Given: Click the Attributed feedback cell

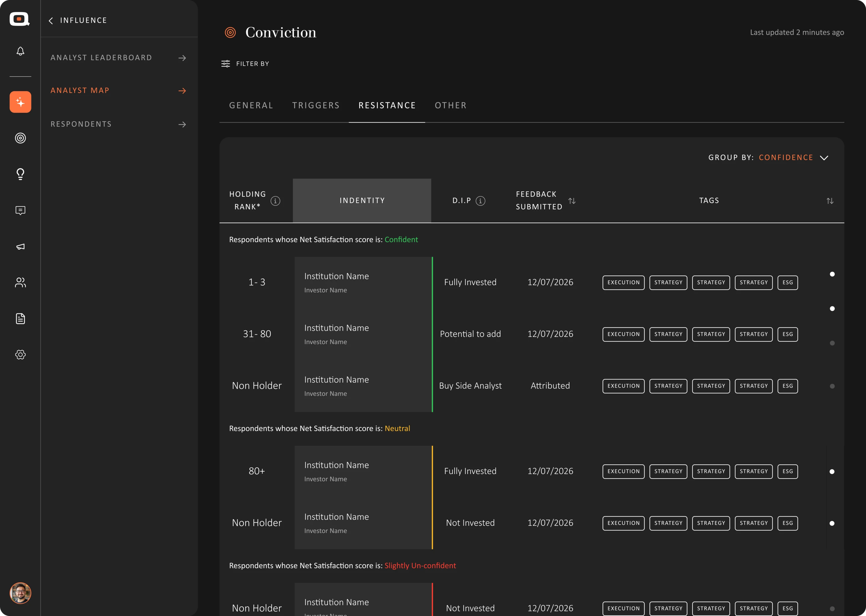Looking at the screenshot, I should pyautogui.click(x=550, y=386).
